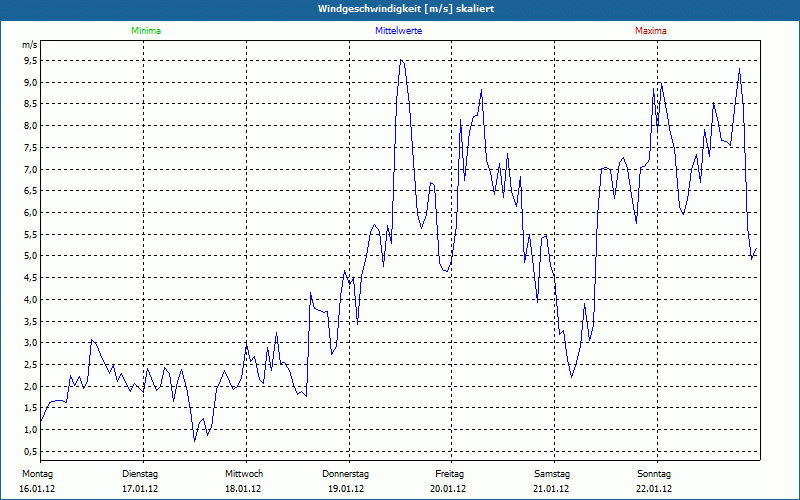This screenshot has height=500, width=800.
Task: Click the 1,0 y-axis value
Action: tap(30, 430)
